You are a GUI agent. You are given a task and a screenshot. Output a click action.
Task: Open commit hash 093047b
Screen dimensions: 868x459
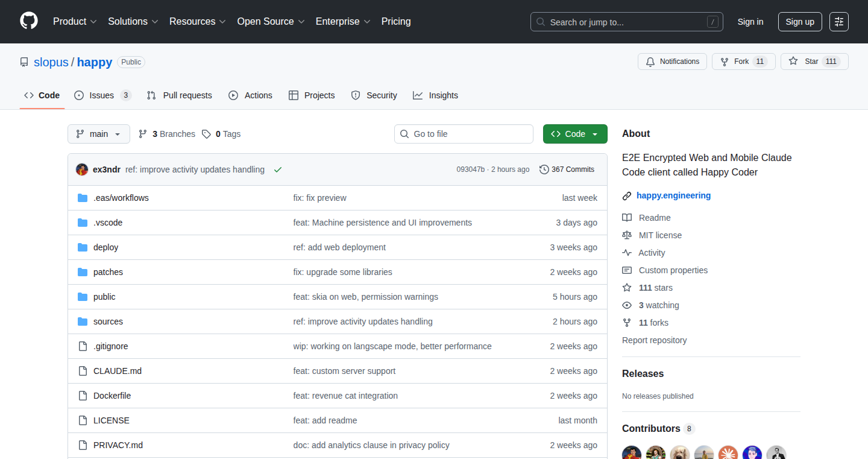point(470,169)
